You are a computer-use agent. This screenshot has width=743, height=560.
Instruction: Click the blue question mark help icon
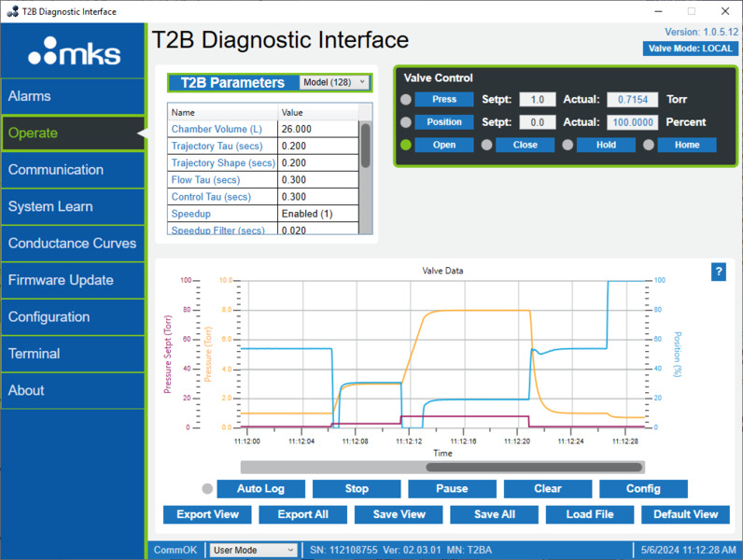point(719,272)
